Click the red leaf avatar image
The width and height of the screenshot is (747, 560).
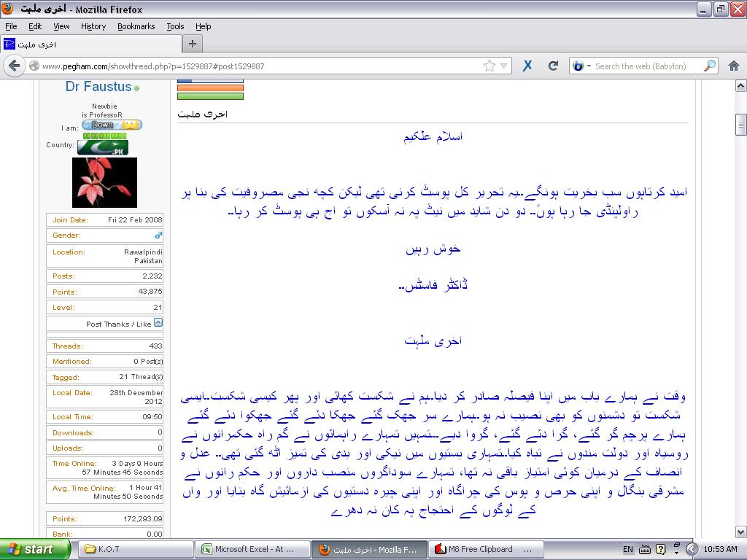click(x=104, y=182)
